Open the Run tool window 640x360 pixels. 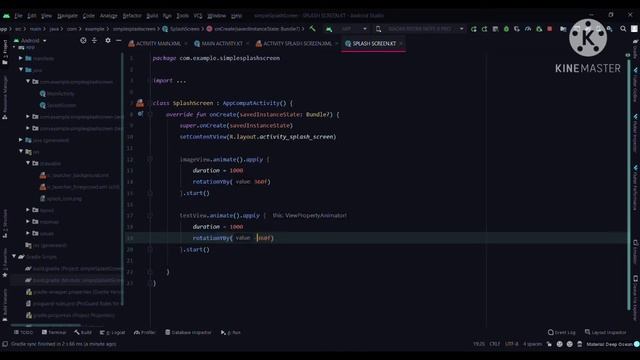click(231, 332)
